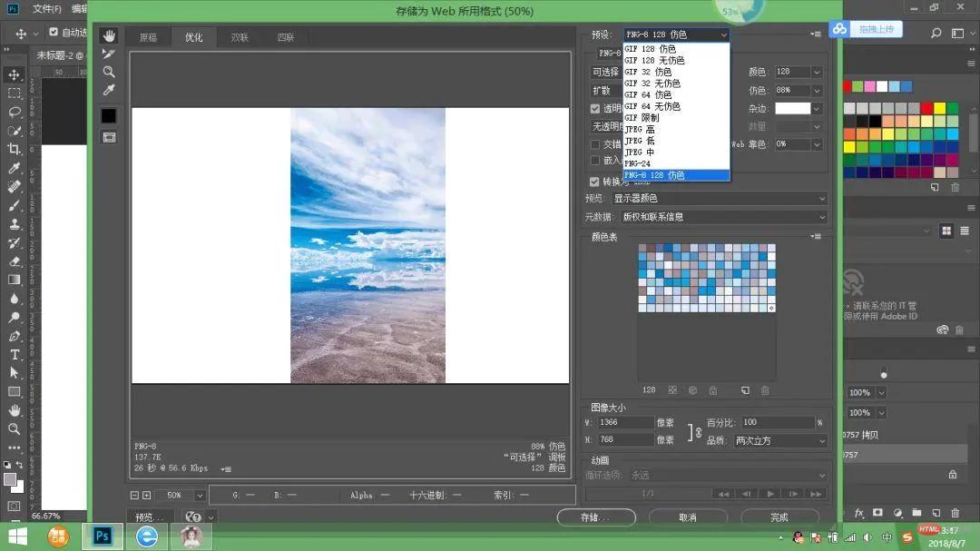The width and height of the screenshot is (980, 551).
Task: Select the Crop tool
Action: (x=14, y=149)
